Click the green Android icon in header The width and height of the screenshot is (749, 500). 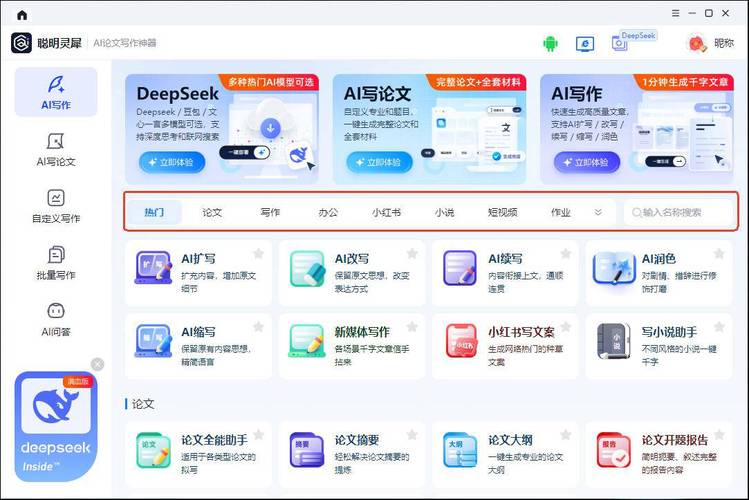[x=550, y=43]
